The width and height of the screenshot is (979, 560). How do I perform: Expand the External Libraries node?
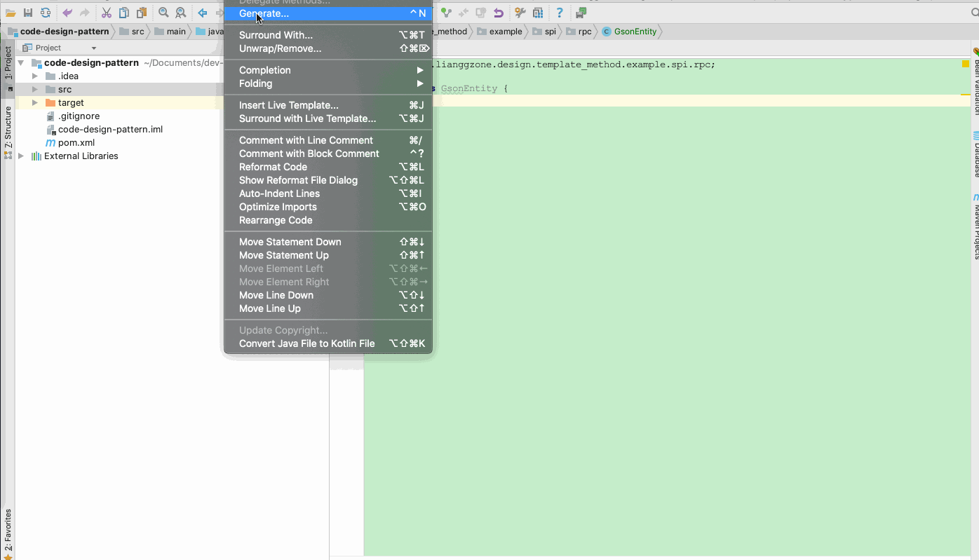tap(21, 156)
